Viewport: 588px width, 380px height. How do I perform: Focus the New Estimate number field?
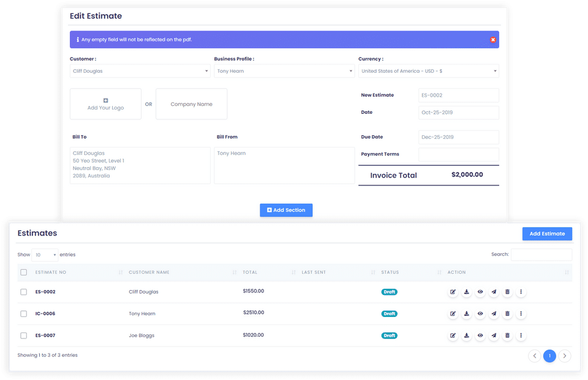(x=459, y=95)
